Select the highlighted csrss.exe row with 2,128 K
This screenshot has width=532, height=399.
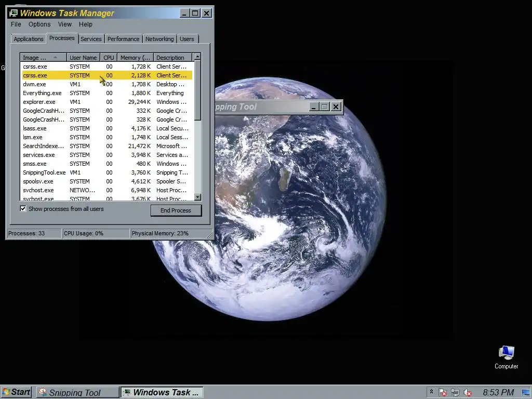pos(107,75)
